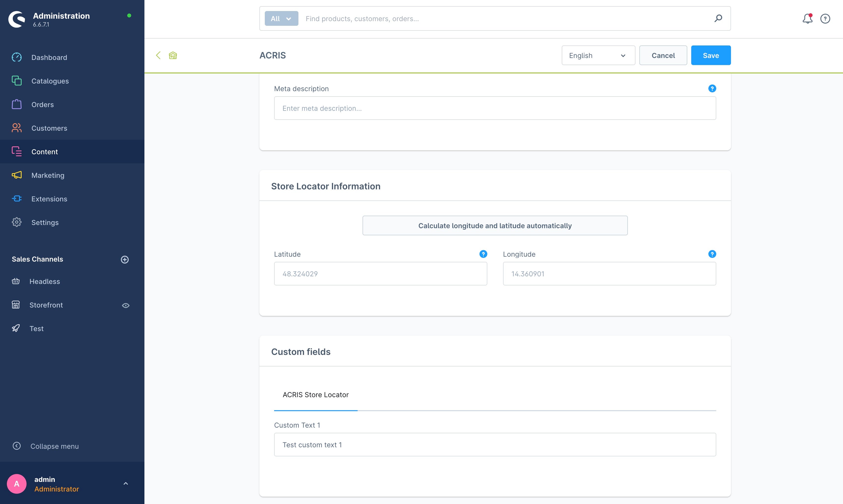
Task: Open the help question mark icon
Action: click(825, 18)
